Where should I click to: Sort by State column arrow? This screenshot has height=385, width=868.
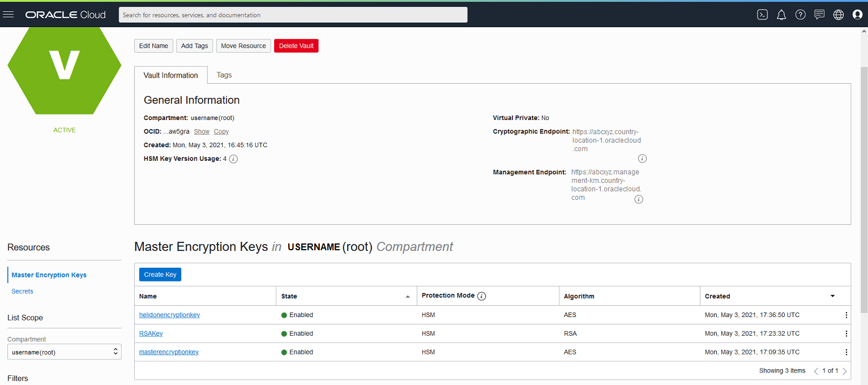408,297
